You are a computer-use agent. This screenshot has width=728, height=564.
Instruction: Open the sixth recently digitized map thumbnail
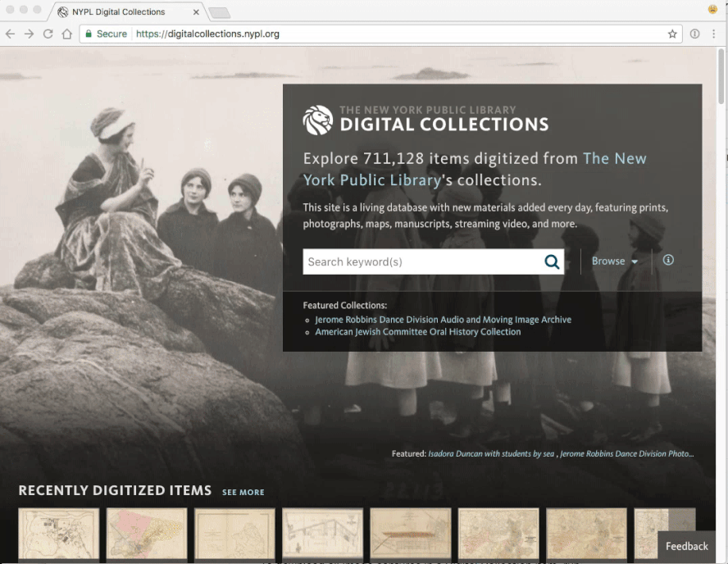[x=498, y=534]
